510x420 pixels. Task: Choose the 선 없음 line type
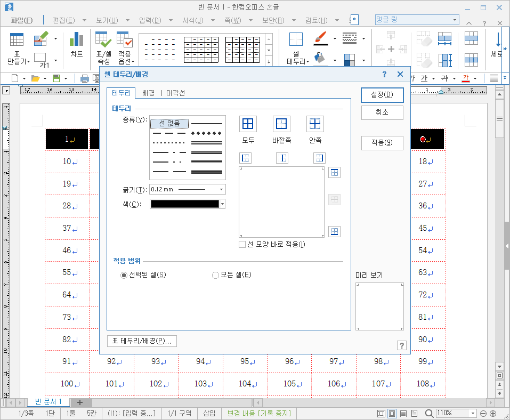point(169,124)
